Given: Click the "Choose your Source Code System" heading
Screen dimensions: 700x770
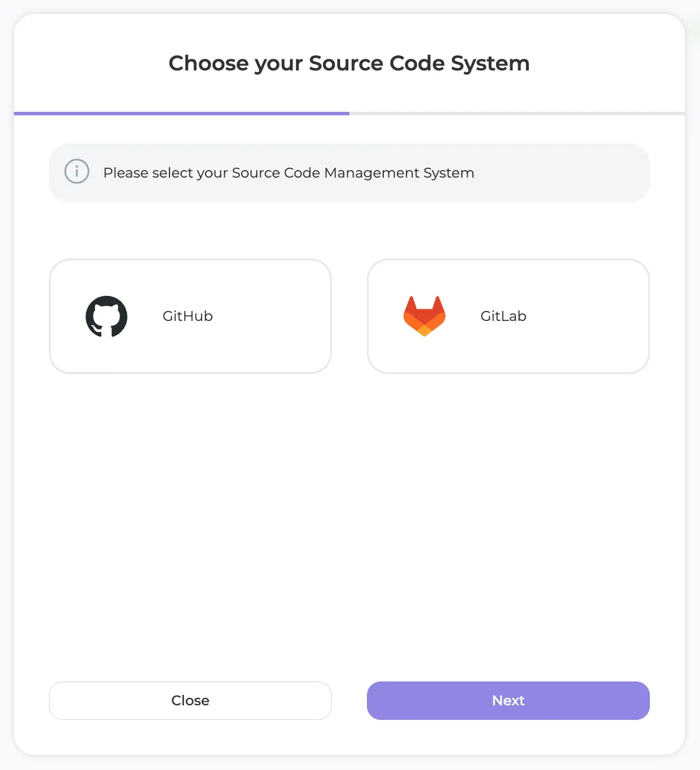Looking at the screenshot, I should point(349,63).
